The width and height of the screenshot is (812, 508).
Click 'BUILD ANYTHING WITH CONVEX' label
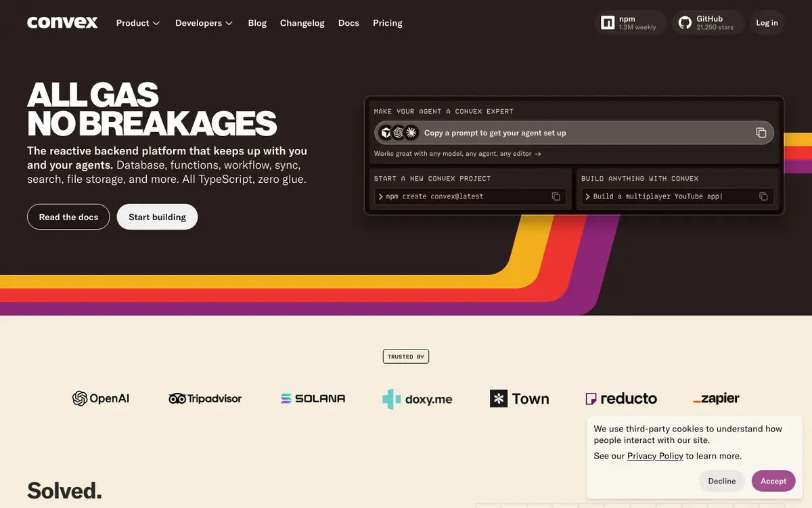(640, 179)
